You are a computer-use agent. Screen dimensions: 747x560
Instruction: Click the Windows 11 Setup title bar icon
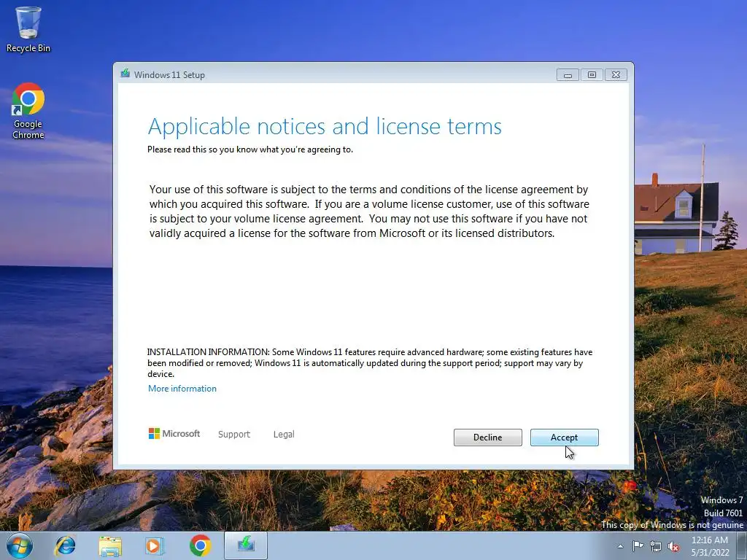tap(125, 74)
